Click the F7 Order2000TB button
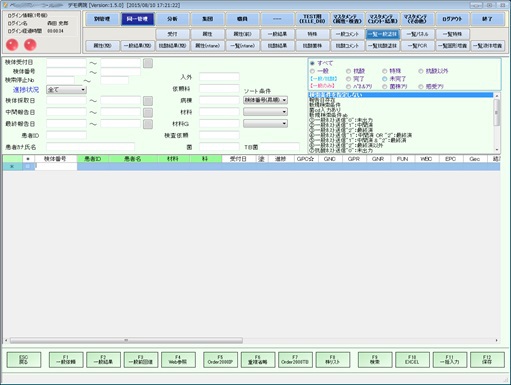 (295, 360)
